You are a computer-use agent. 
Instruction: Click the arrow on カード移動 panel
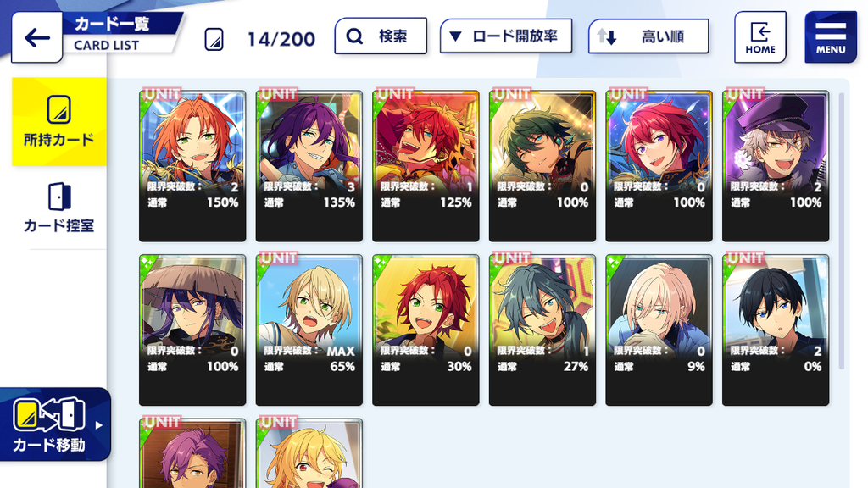[x=98, y=425]
